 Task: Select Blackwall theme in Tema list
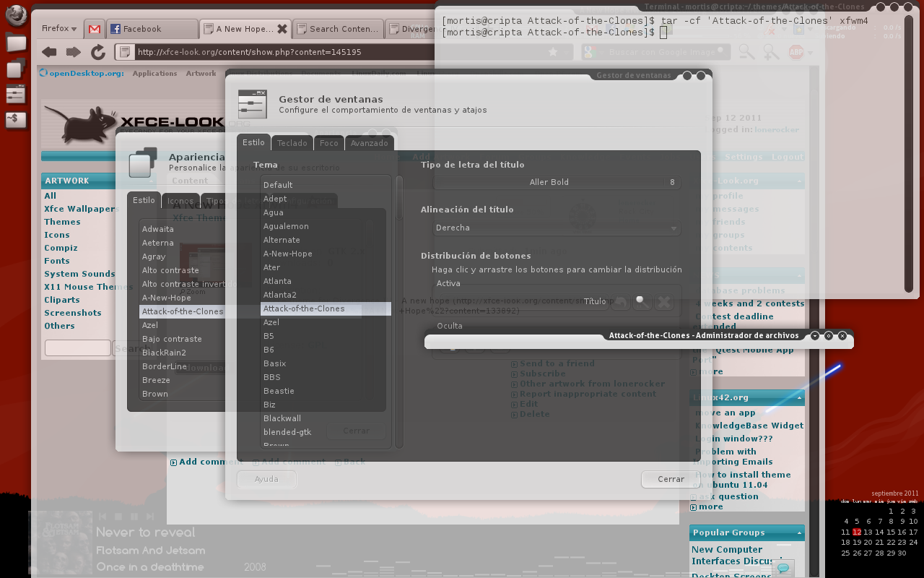tap(326, 418)
